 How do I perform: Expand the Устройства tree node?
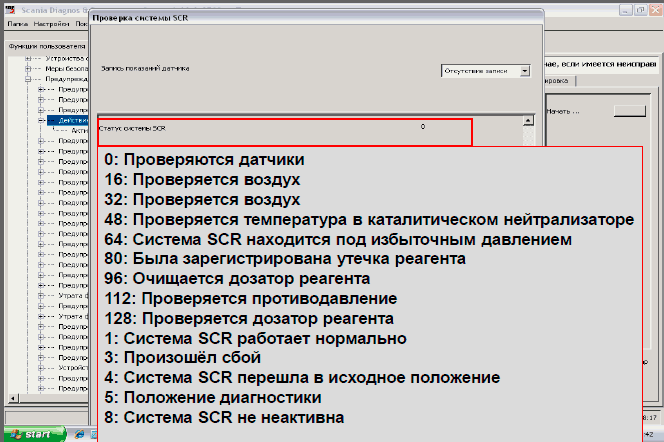click(27, 59)
